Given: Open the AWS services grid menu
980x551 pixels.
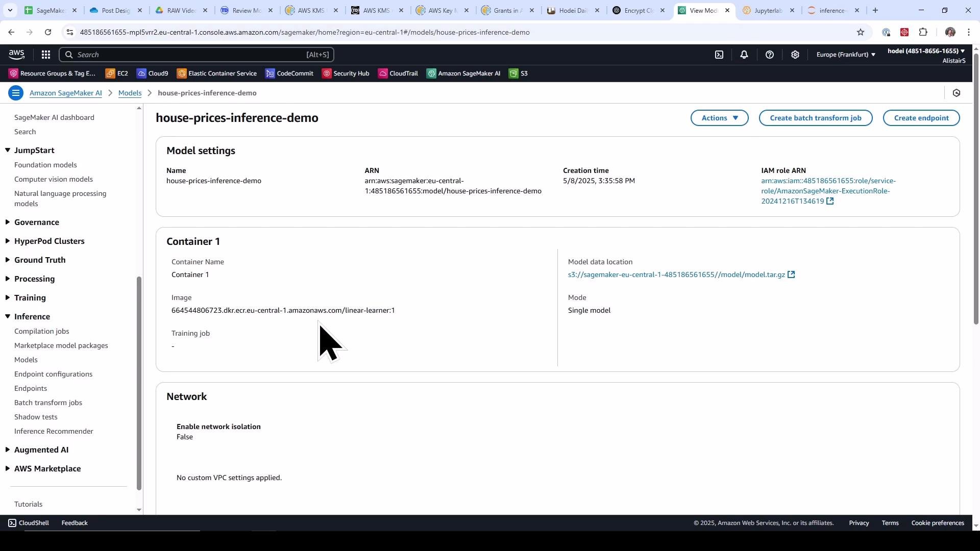Looking at the screenshot, I should point(45,55).
